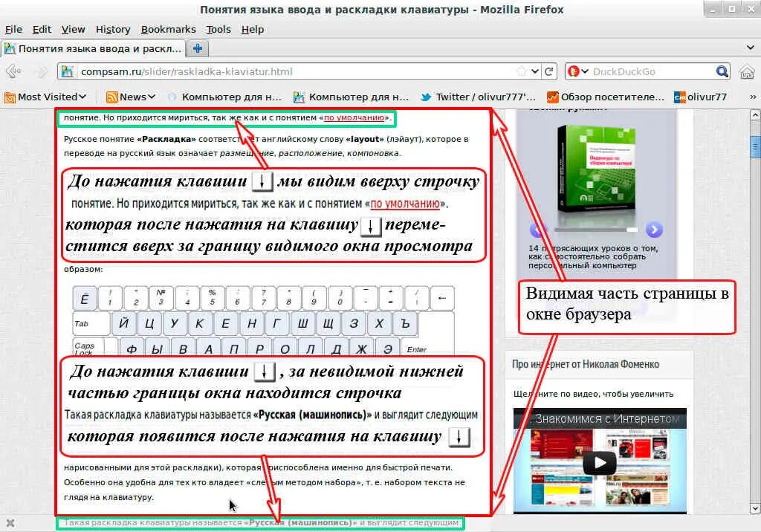Open the File menu
Screen dimensions: 761x532
[x=13, y=30]
